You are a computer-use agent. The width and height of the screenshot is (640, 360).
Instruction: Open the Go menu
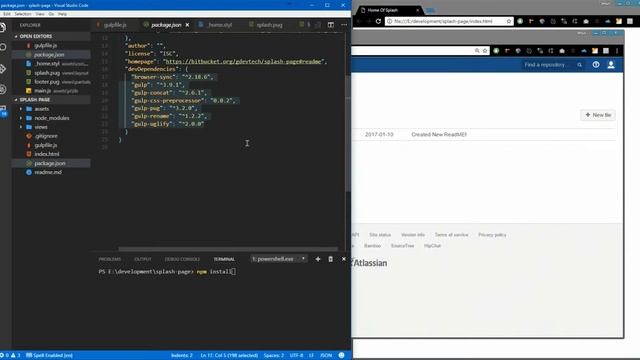coord(51,14)
